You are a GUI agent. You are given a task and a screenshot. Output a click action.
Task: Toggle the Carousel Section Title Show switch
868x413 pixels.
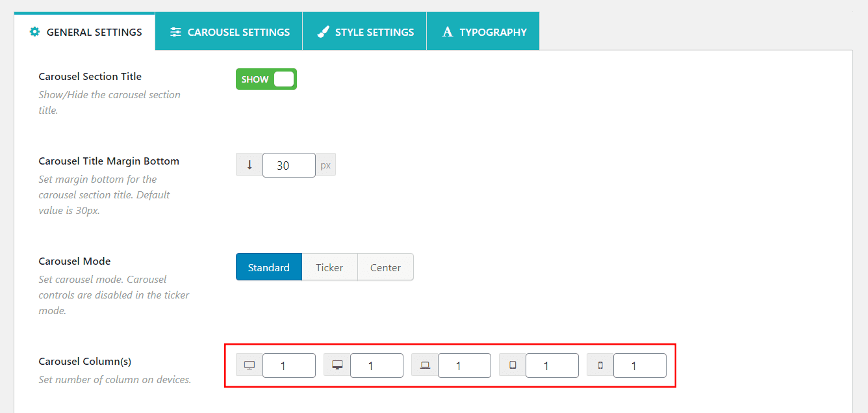point(266,79)
